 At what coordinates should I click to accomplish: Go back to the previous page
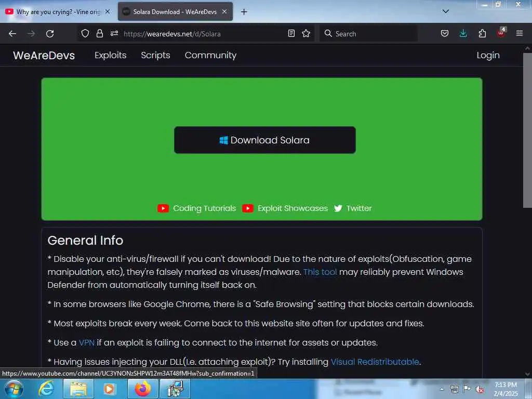(x=12, y=34)
